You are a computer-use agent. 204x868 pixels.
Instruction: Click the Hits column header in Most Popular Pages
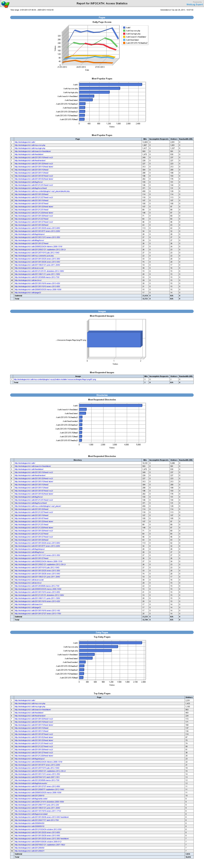click(x=145, y=139)
